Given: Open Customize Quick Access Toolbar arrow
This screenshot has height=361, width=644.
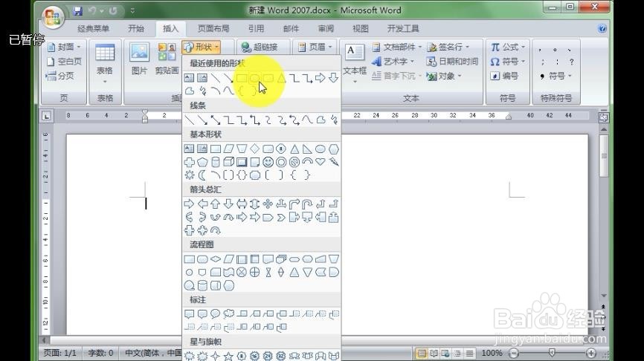Looking at the screenshot, I should click(132, 11).
